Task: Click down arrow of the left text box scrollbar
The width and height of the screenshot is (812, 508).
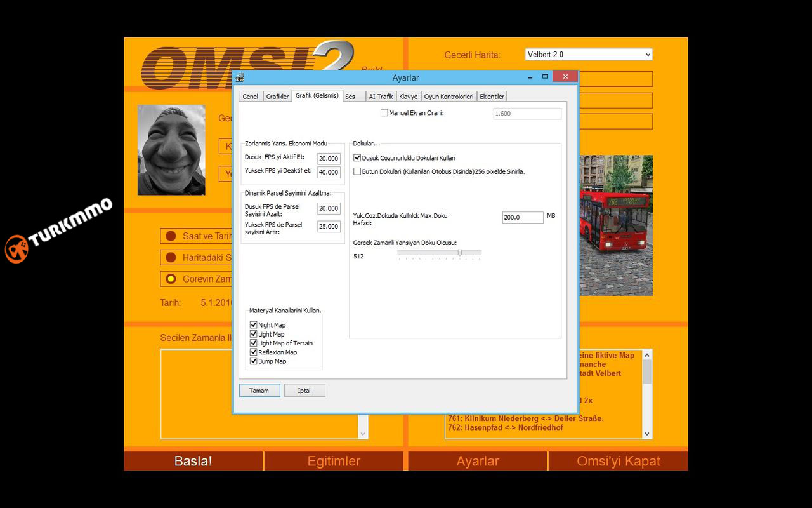Action: point(363,434)
